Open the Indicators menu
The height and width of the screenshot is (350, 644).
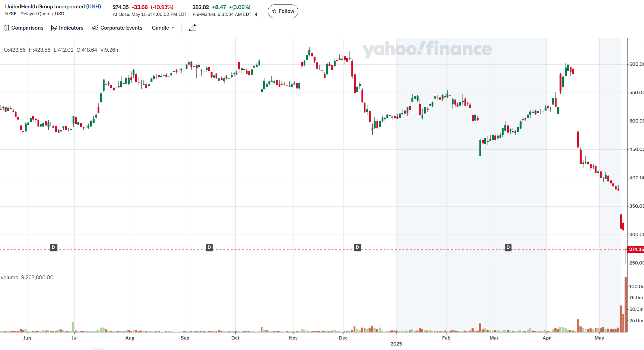67,28
